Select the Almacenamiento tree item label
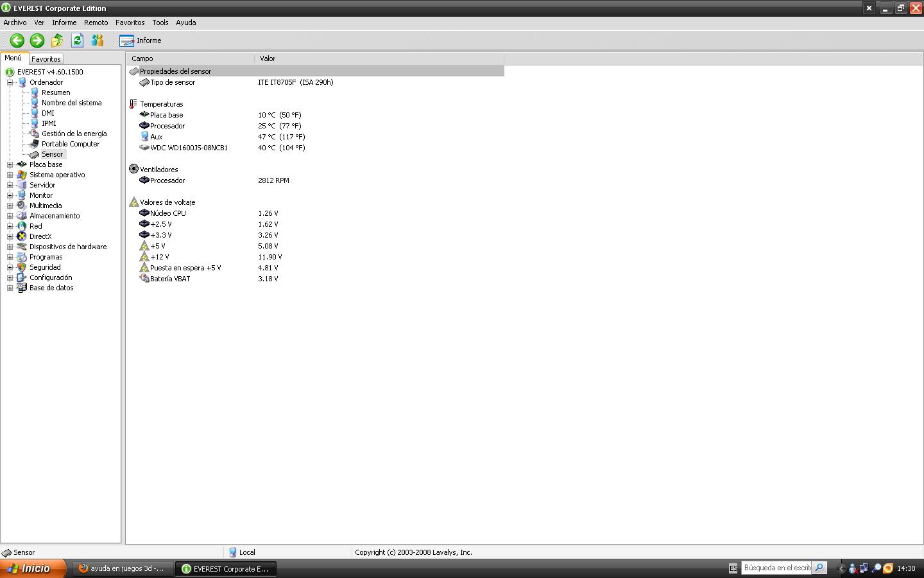The width and height of the screenshot is (924, 578). [x=55, y=216]
